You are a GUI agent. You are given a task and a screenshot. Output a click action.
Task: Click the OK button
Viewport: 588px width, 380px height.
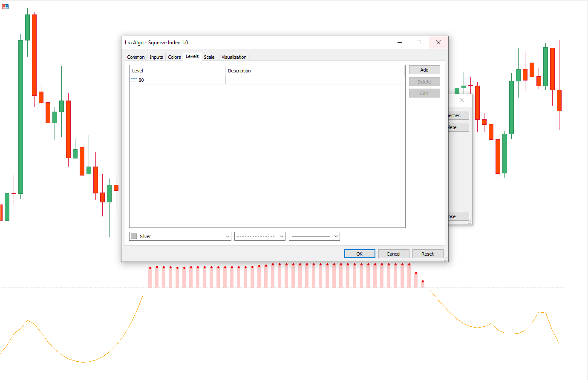tap(360, 254)
